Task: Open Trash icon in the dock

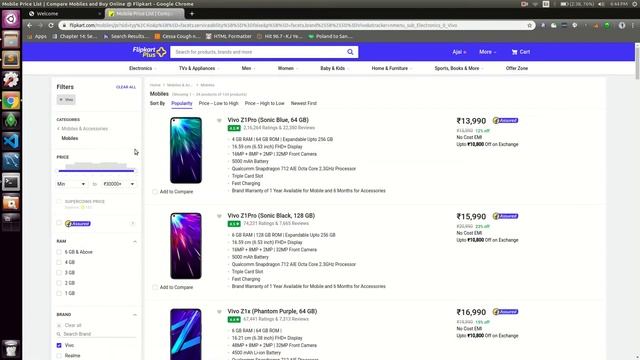Action: click(x=11, y=349)
